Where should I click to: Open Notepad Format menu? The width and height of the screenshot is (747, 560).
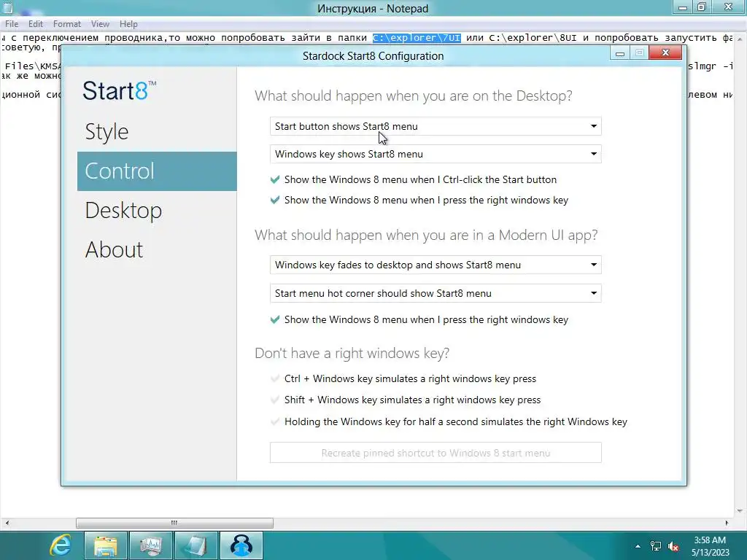[66, 24]
